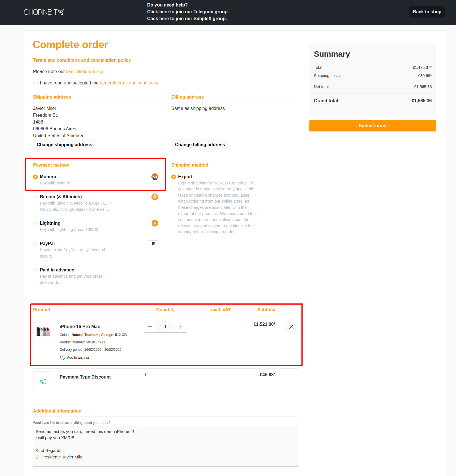The image size is (456, 476).
Task: Remove iPhone 16 Pro Max with X
Action: (x=291, y=327)
